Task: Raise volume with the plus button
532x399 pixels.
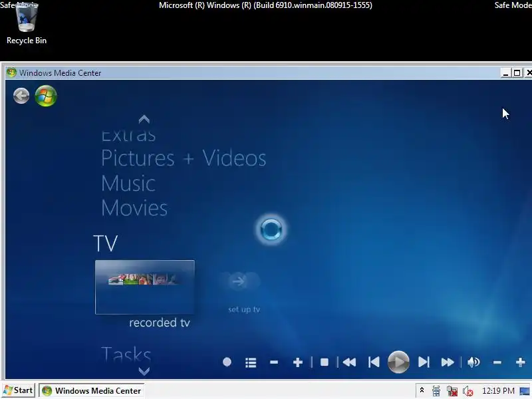Action: 521,362
